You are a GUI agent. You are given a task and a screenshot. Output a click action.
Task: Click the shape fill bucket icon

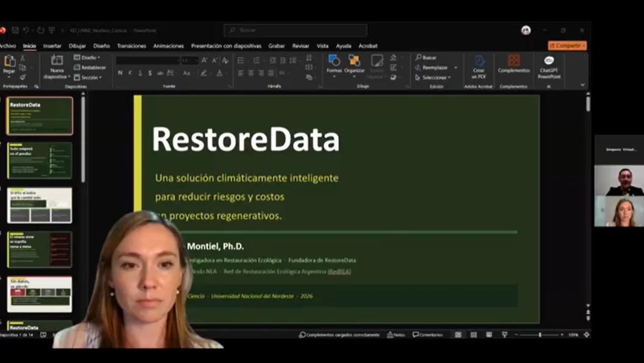[x=394, y=57]
